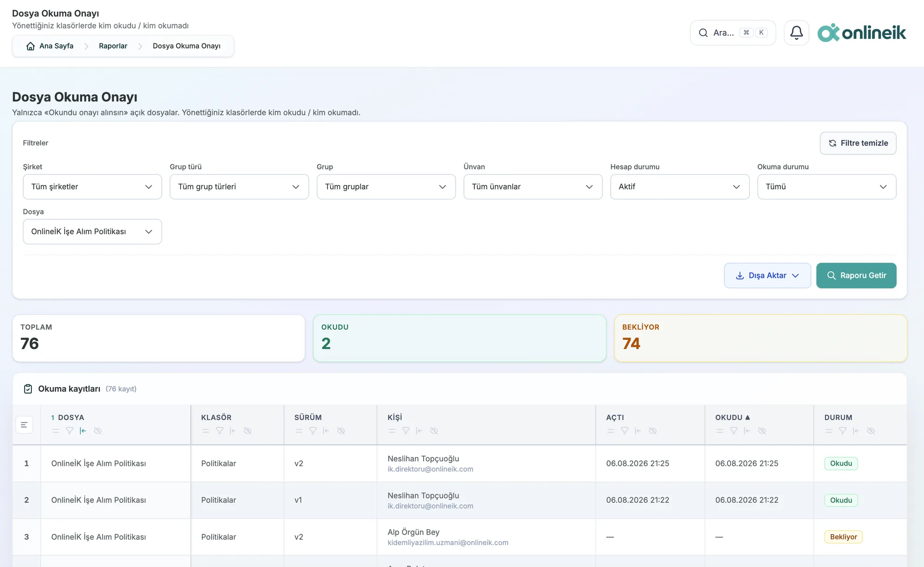Image resolution: width=924 pixels, height=567 pixels.
Task: Click the Raporu Getir button
Action: (856, 276)
